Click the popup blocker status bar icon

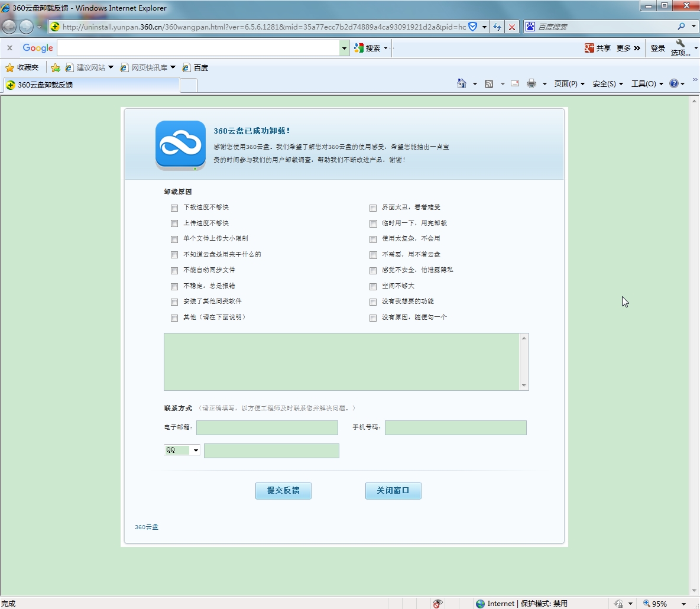click(x=437, y=604)
